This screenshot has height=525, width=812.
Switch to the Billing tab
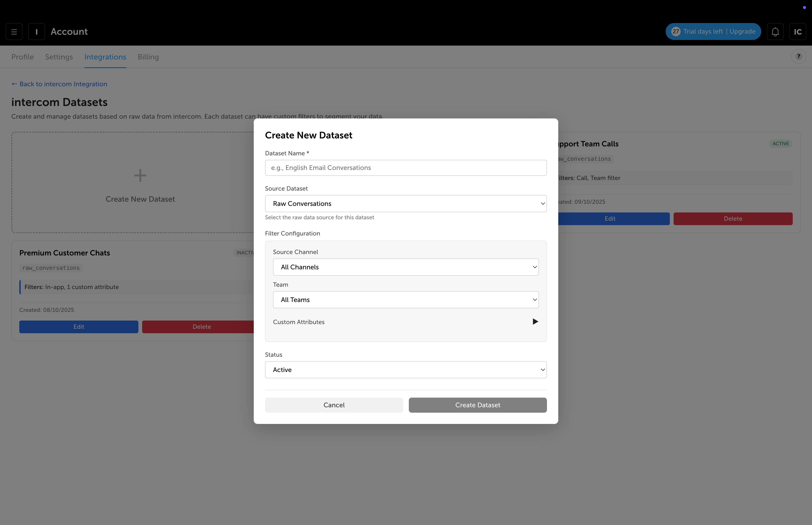(x=148, y=57)
